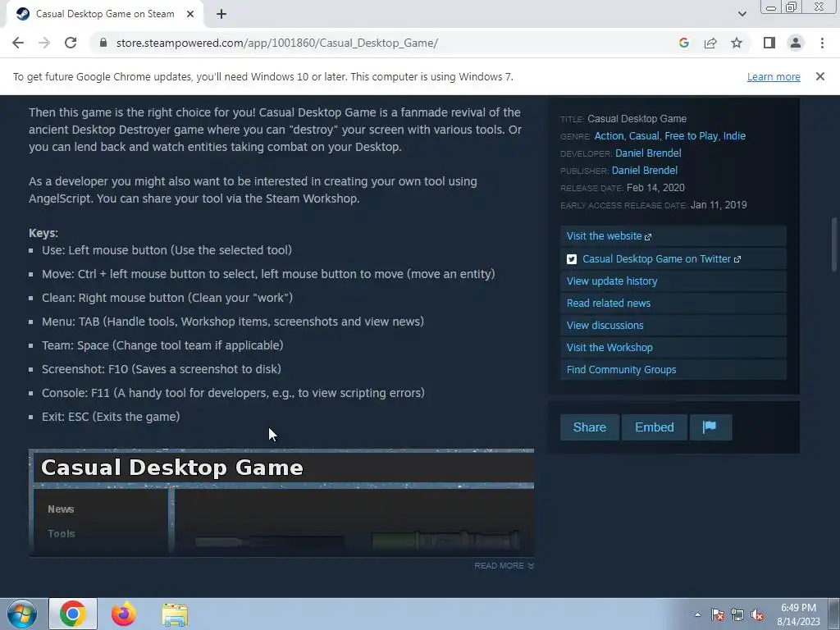The height and width of the screenshot is (630, 840).
Task: Click the Casual Desktop Game banner image
Action: (281, 503)
